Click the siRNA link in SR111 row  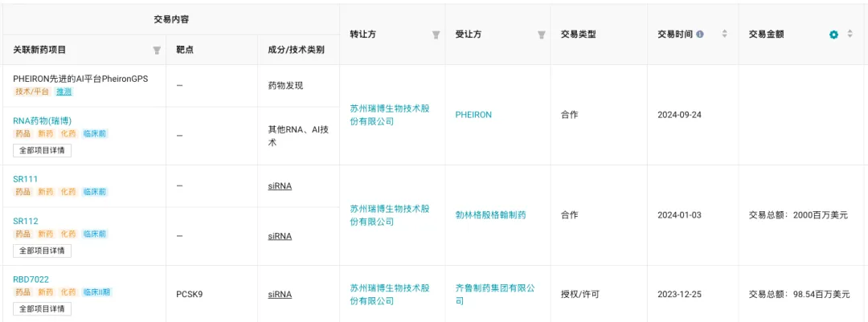click(280, 185)
